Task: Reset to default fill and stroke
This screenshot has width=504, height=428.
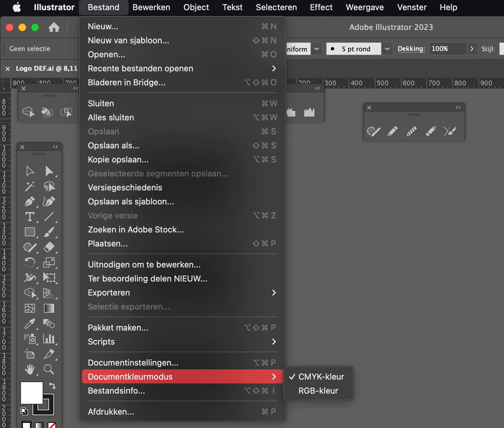Action: (x=24, y=411)
